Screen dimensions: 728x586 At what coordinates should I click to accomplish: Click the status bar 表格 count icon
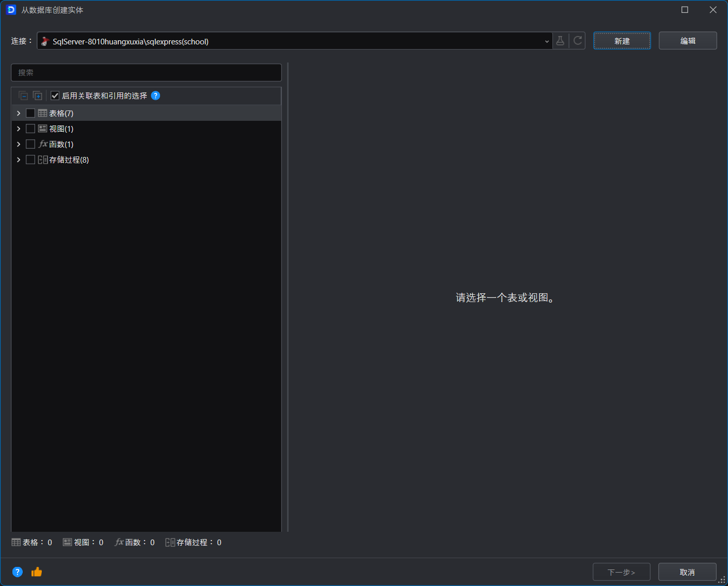[x=17, y=542]
